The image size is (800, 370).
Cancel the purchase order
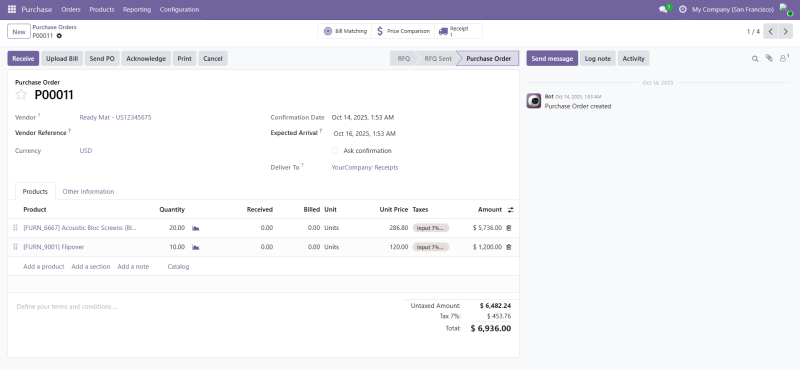click(x=213, y=59)
